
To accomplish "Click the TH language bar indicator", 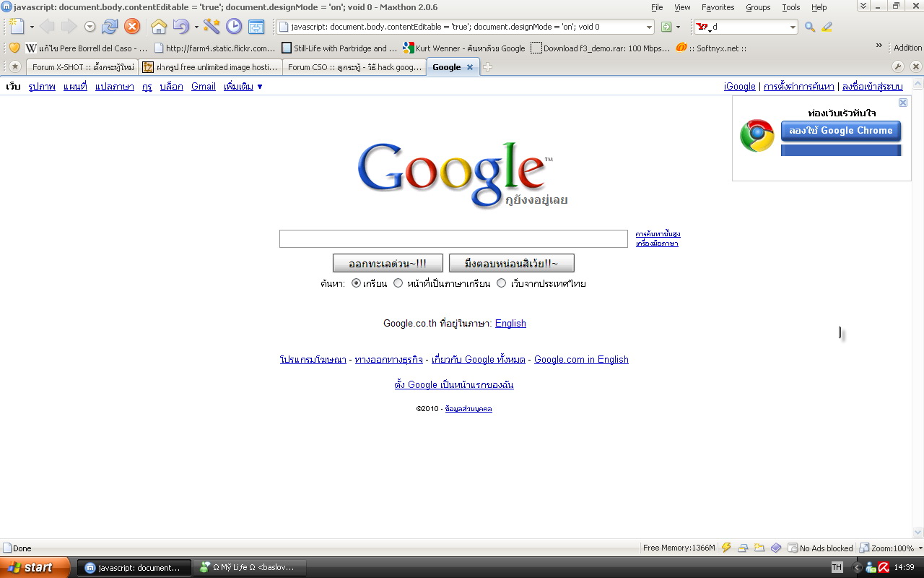I will [837, 567].
